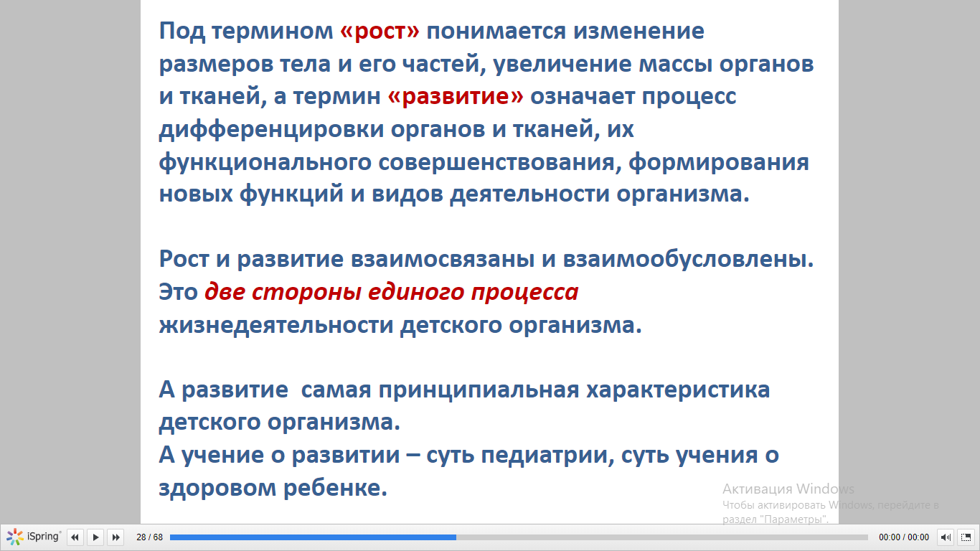The image size is (980, 551).
Task: Start playing the presentation
Action: click(95, 537)
